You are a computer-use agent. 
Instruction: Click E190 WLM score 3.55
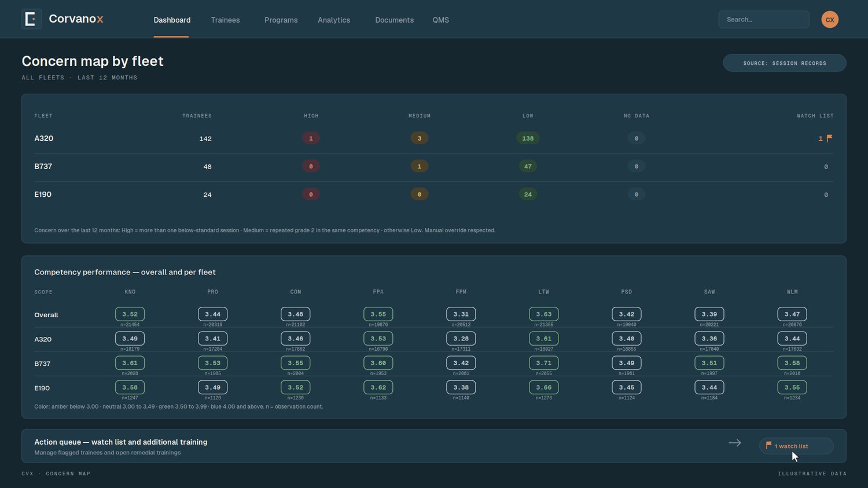coord(792,387)
